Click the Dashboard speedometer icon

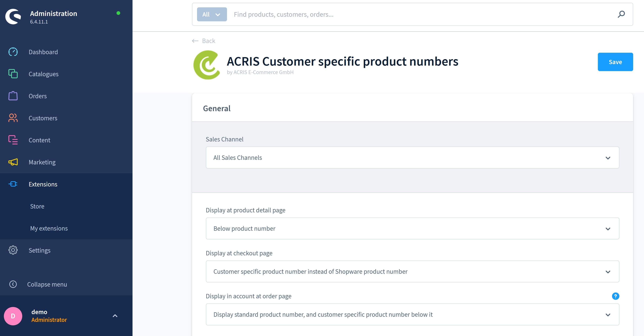point(13,52)
